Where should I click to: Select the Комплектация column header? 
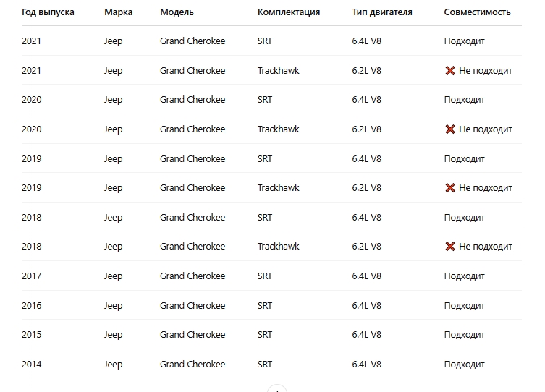tap(289, 12)
